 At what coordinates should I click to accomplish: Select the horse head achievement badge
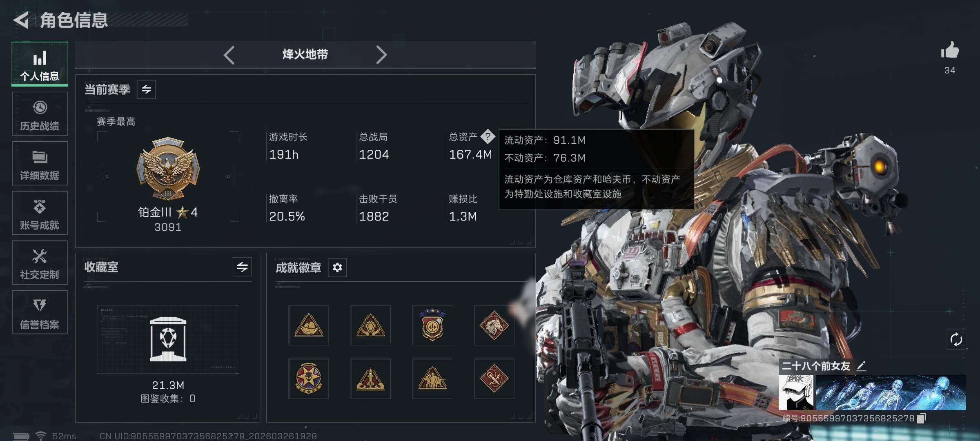point(494,325)
